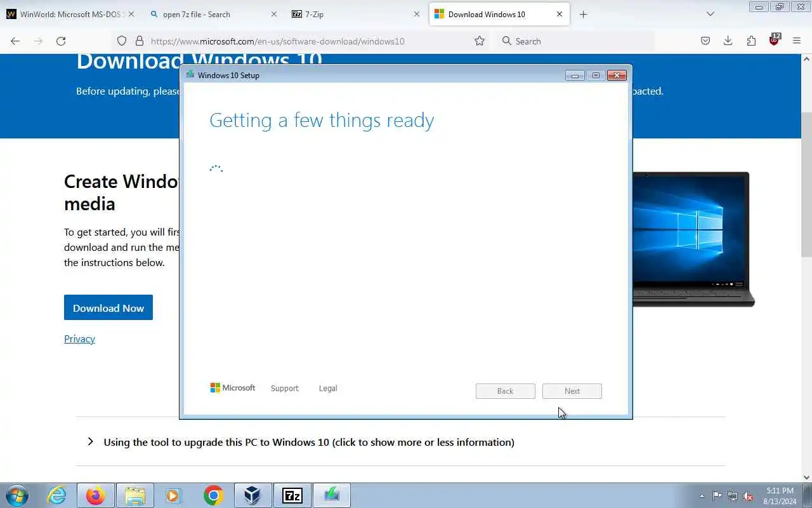
Task: Close the Windows 10 Setup window
Action: (617, 75)
